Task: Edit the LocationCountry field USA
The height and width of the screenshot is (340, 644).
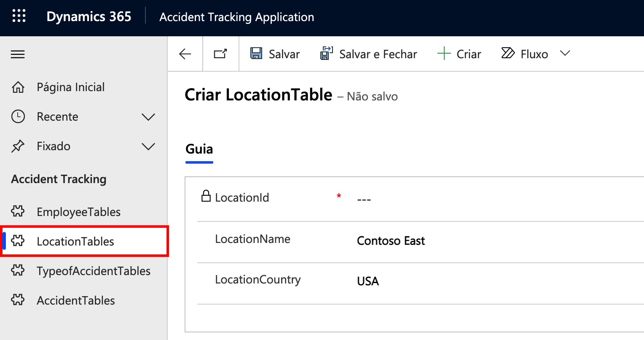Action: [x=368, y=281]
